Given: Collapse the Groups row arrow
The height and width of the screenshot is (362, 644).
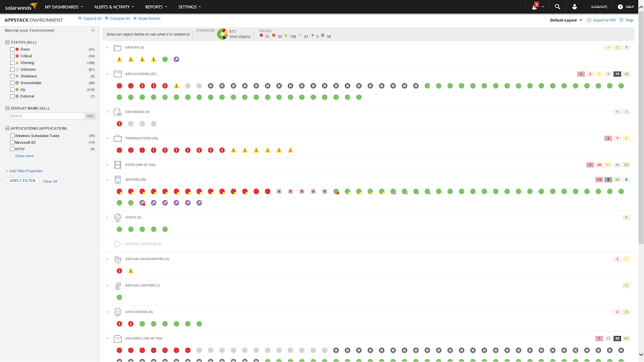Looking at the screenshot, I should tap(107, 48).
